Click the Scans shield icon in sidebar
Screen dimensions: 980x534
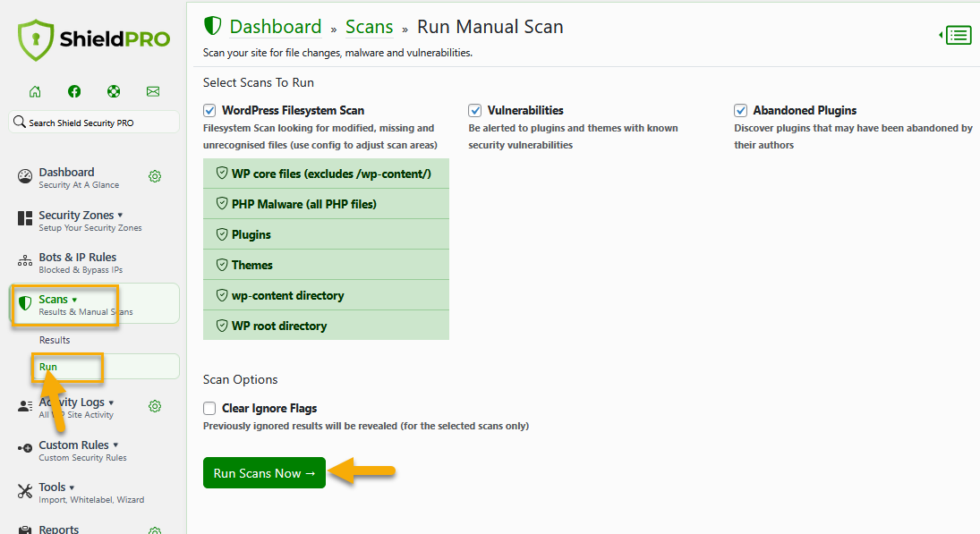[x=25, y=303]
